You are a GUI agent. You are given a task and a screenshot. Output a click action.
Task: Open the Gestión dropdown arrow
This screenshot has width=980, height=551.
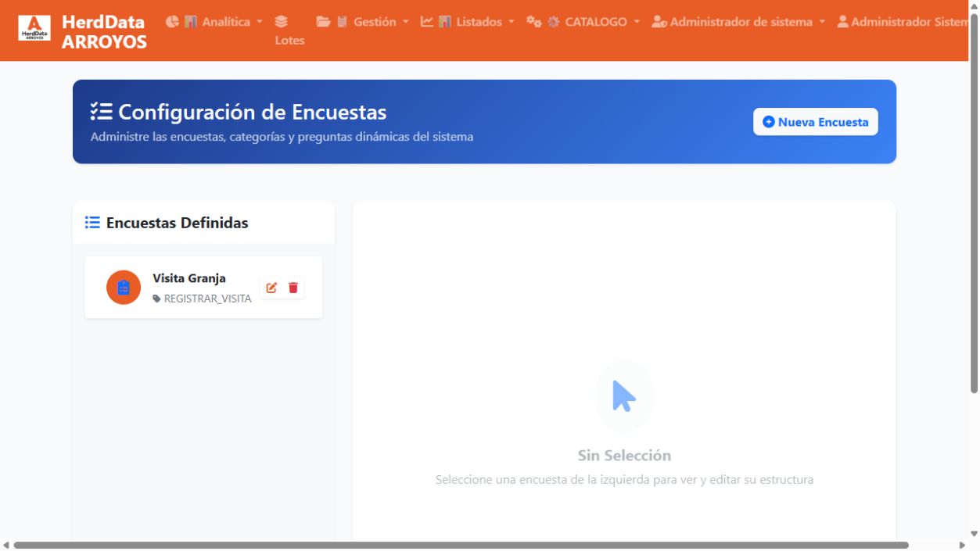tap(405, 22)
